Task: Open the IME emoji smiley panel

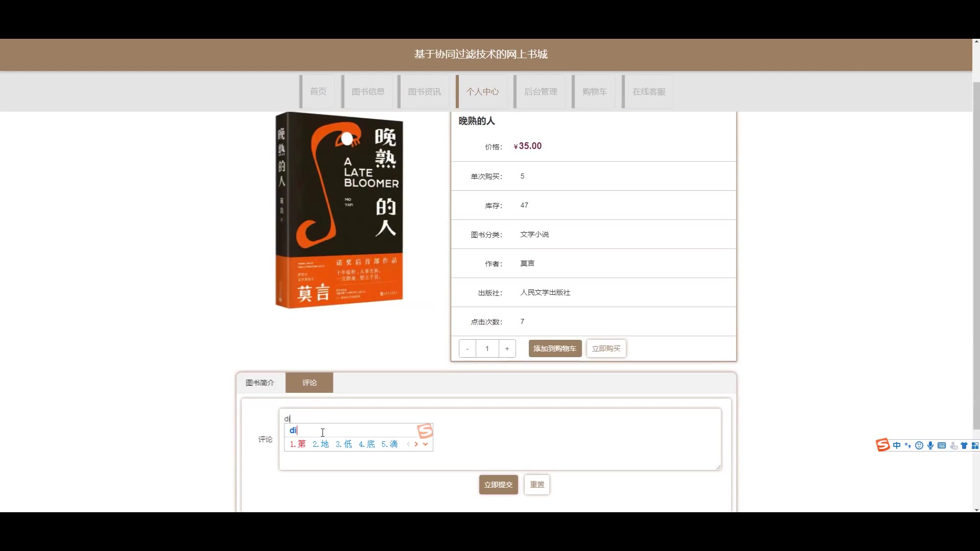Action: click(919, 445)
